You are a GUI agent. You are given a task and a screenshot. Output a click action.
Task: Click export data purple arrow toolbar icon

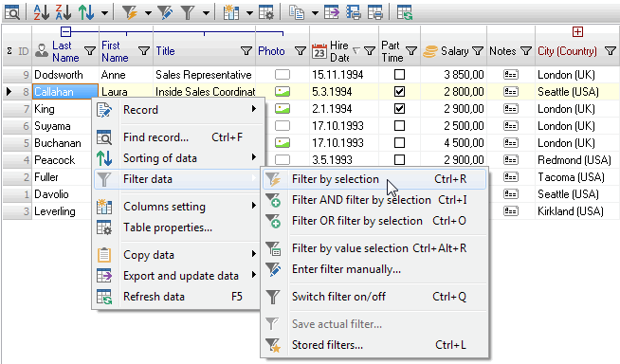[332, 12]
